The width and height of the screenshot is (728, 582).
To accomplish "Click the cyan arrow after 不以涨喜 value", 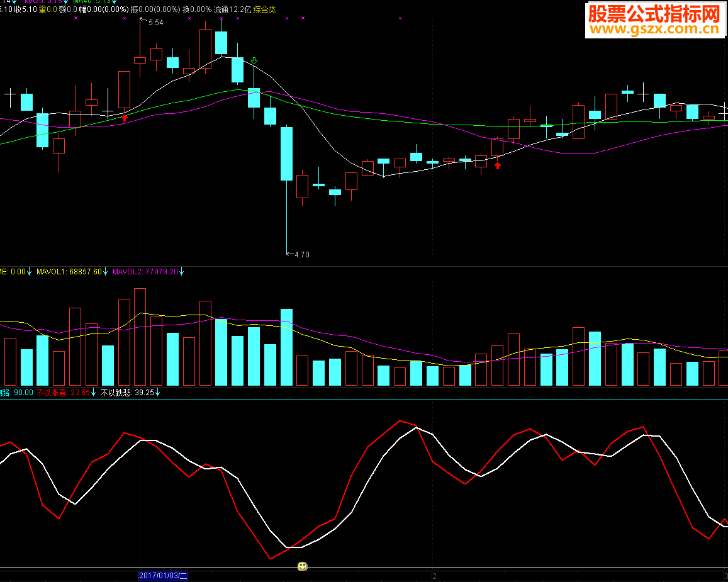I will pos(93,393).
